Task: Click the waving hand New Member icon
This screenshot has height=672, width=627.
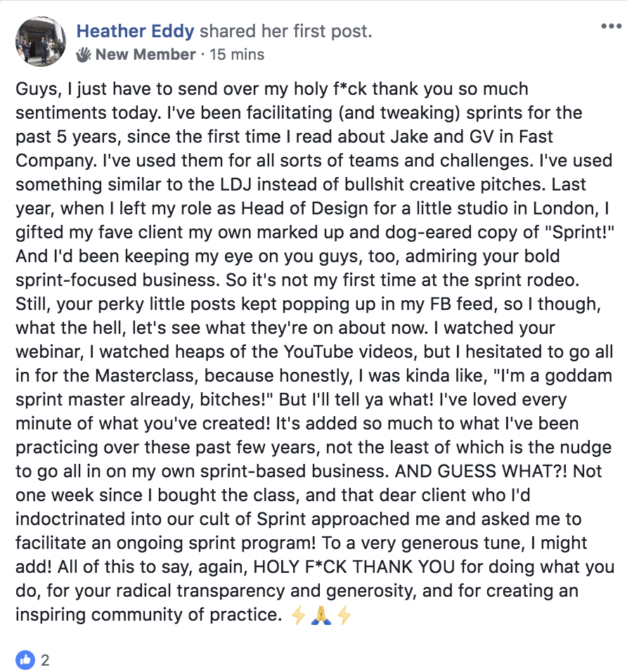Action: click(84, 54)
